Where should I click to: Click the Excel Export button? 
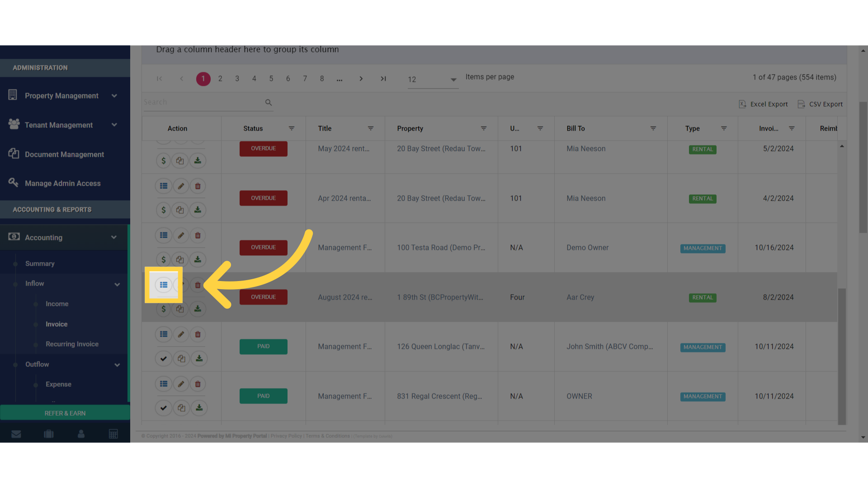coord(763,104)
